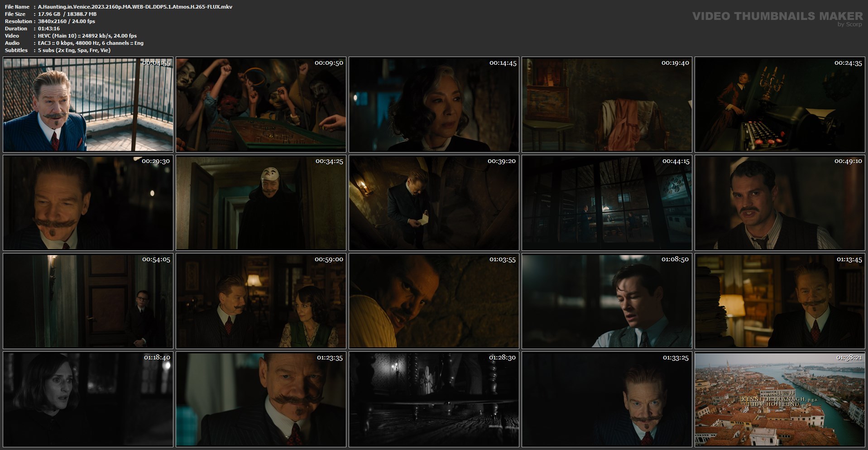Select the thumbnail at 01:28:30
Screen dimensions: 868x450
(x=434, y=399)
